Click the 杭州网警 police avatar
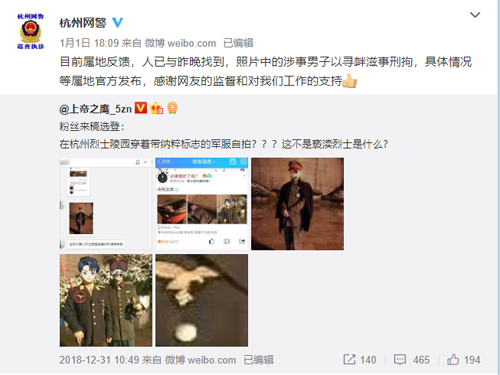 30,31
